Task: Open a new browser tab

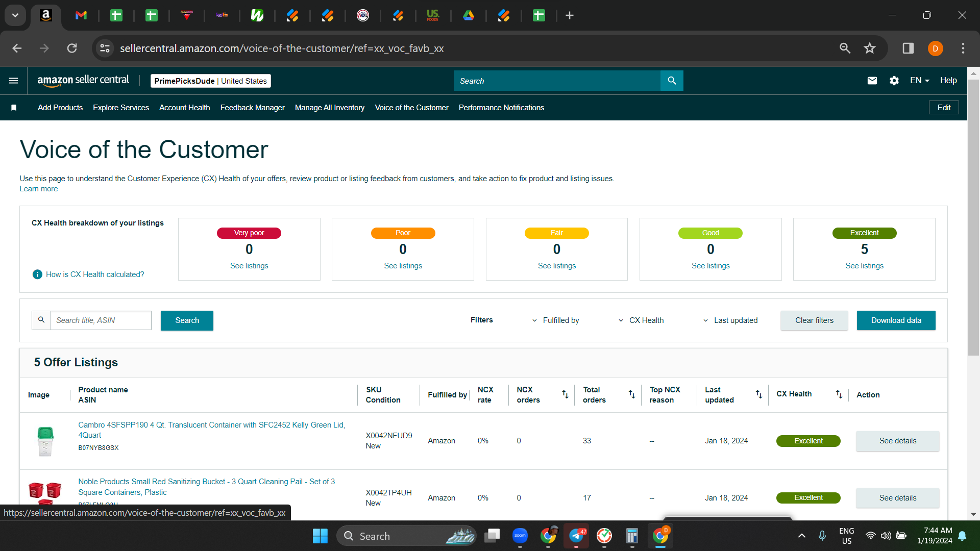Action: (570, 16)
